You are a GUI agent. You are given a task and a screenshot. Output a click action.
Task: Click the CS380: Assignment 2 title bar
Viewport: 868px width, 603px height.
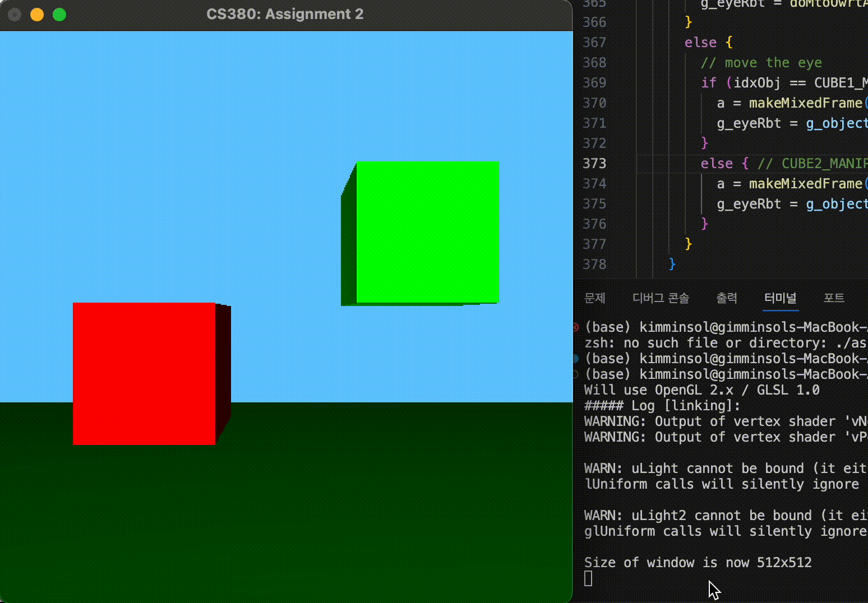pos(286,14)
